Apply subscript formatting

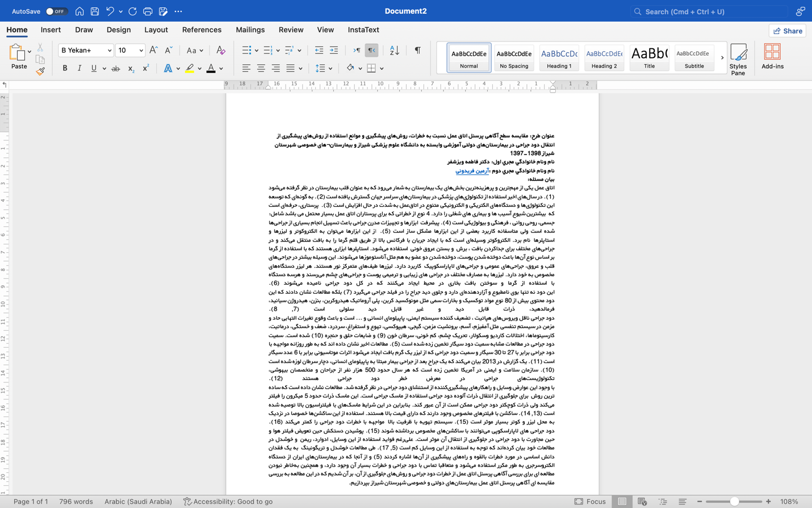click(x=131, y=69)
